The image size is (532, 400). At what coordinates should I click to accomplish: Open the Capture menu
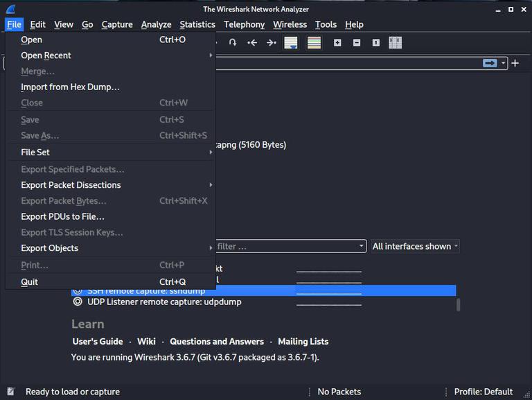tap(117, 24)
